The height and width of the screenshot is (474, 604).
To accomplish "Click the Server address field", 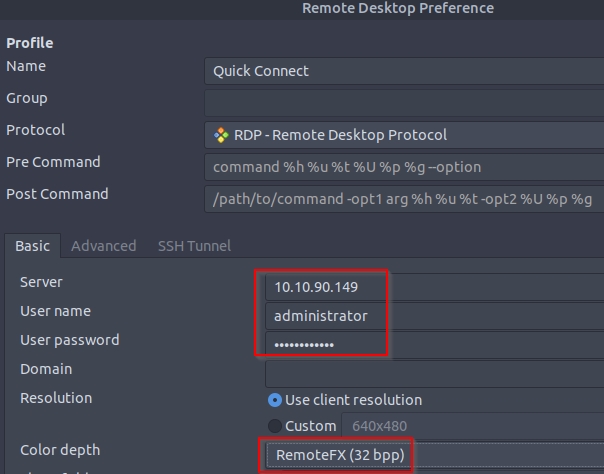I will point(326,287).
